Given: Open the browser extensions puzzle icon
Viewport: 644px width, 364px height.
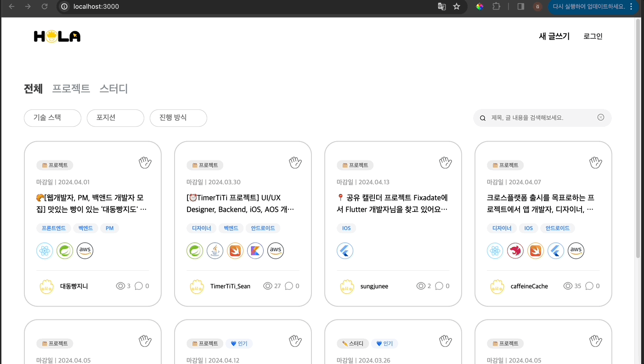Looking at the screenshot, I should 496,6.
